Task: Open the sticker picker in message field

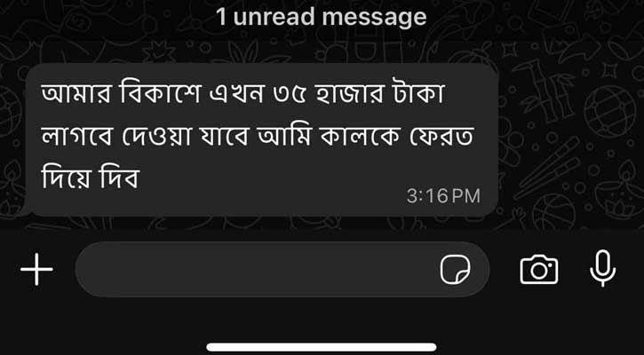Action: coord(455,269)
